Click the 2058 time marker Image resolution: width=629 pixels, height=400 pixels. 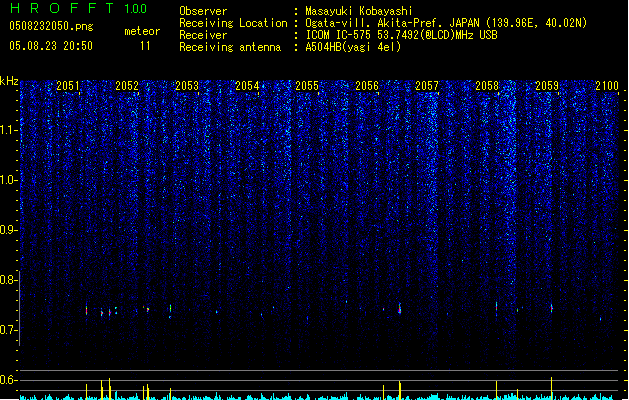coord(487,86)
